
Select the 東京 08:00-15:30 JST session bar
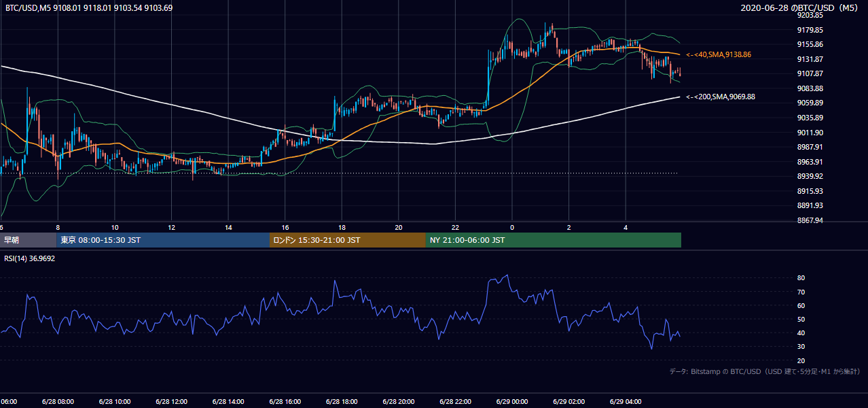[x=163, y=240]
